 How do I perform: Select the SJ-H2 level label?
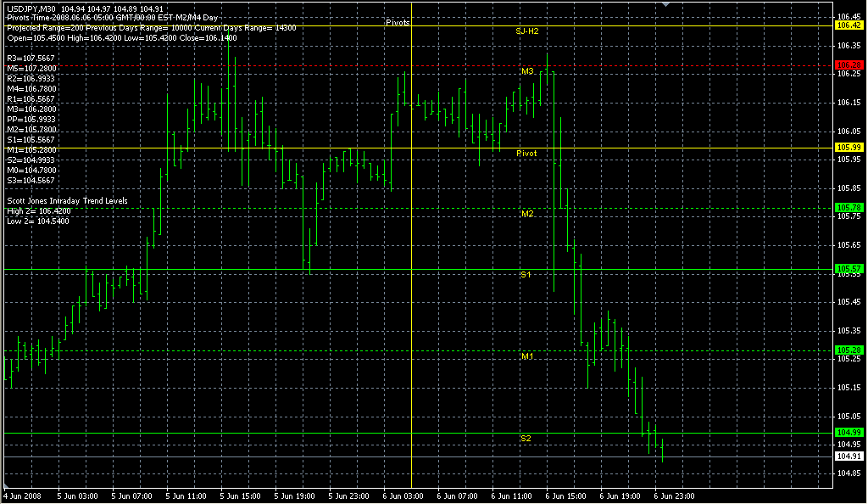(527, 31)
